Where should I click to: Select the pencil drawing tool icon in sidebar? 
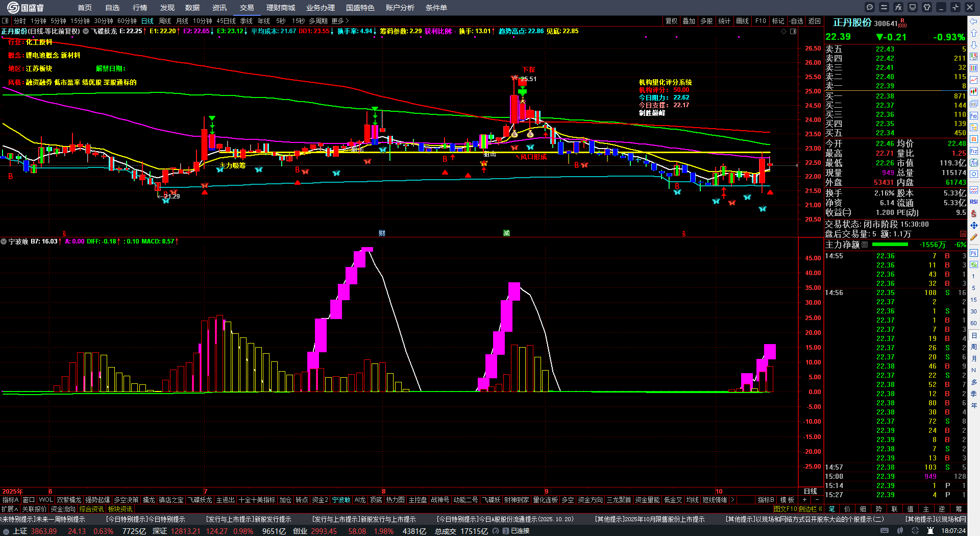974,237
